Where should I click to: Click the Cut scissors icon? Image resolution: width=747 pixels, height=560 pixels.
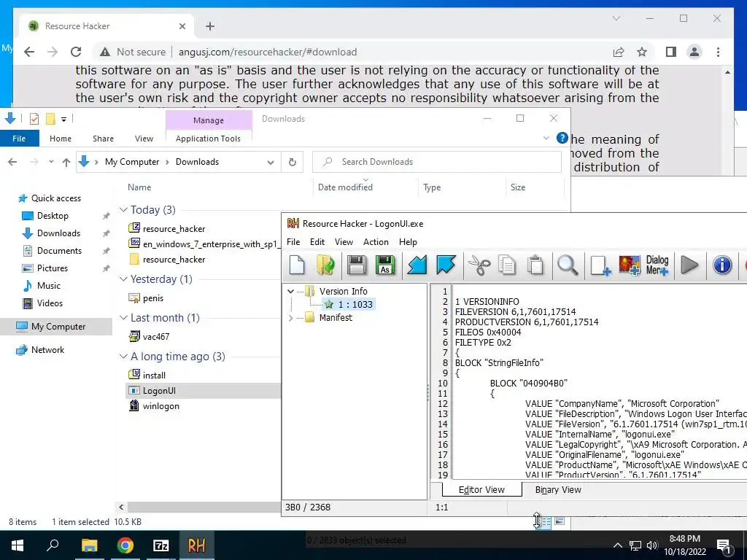tap(479, 265)
